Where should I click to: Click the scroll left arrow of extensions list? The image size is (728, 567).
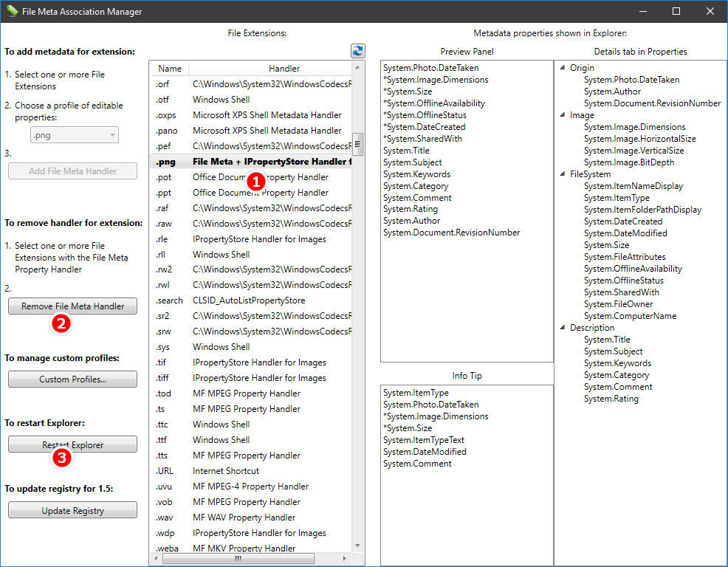(156, 558)
